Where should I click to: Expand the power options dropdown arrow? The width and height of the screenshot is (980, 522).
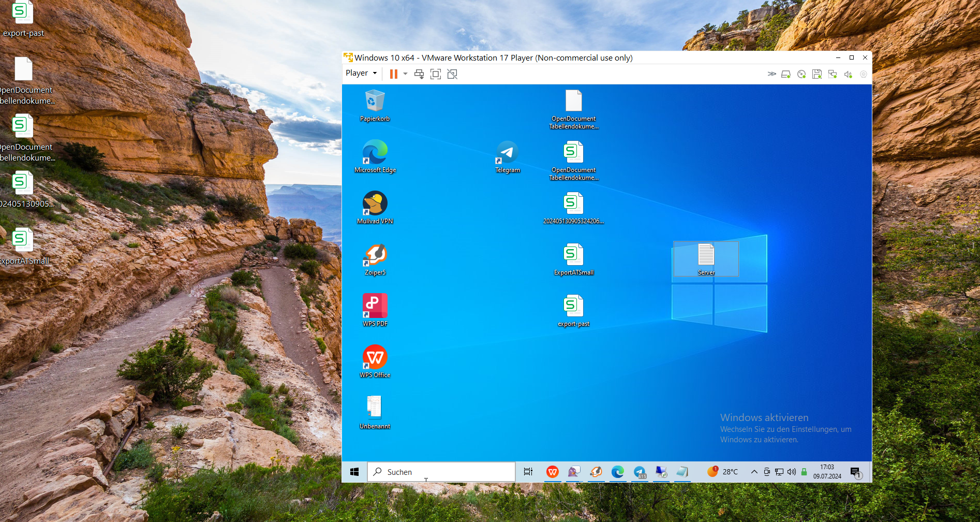pos(405,74)
